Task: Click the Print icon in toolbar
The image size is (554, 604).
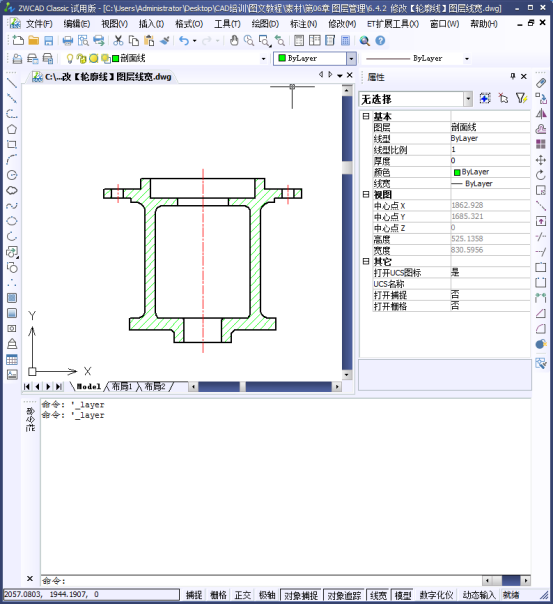Action: tap(68, 41)
